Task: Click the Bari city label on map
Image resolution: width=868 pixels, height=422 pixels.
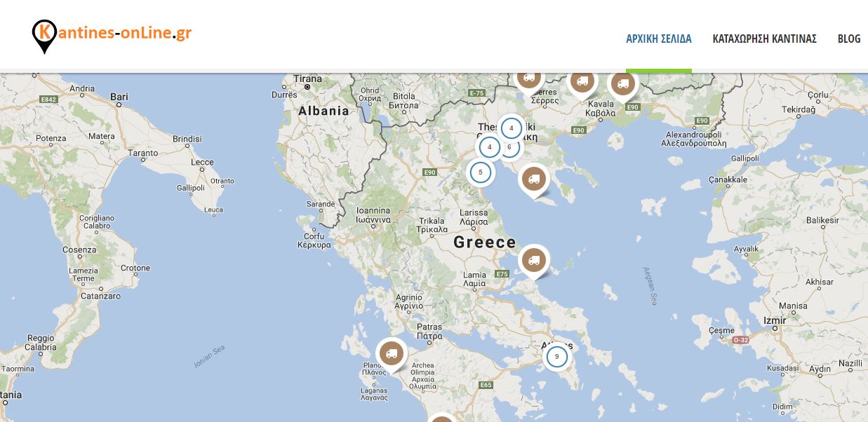Action: click(119, 97)
